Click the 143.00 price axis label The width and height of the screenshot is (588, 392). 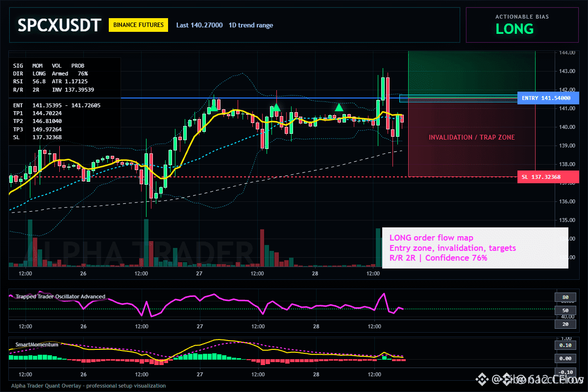pos(566,71)
